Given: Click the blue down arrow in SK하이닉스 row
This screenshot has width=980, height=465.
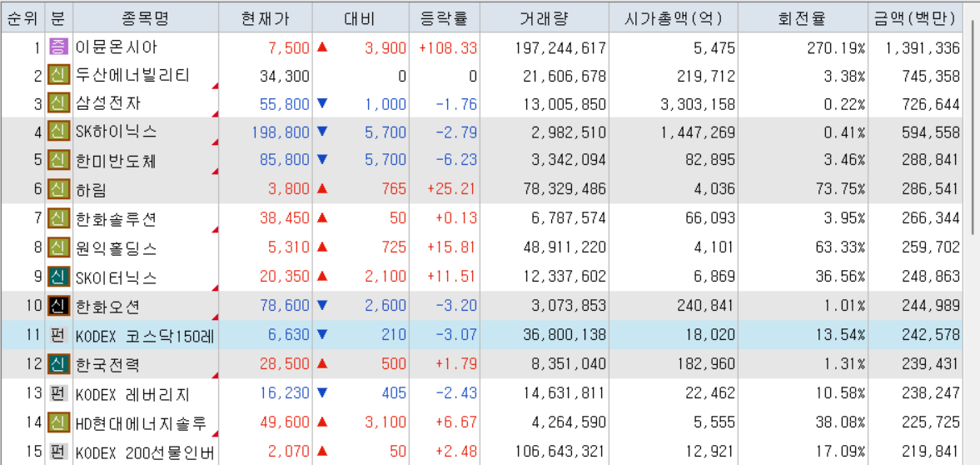Looking at the screenshot, I should [322, 132].
